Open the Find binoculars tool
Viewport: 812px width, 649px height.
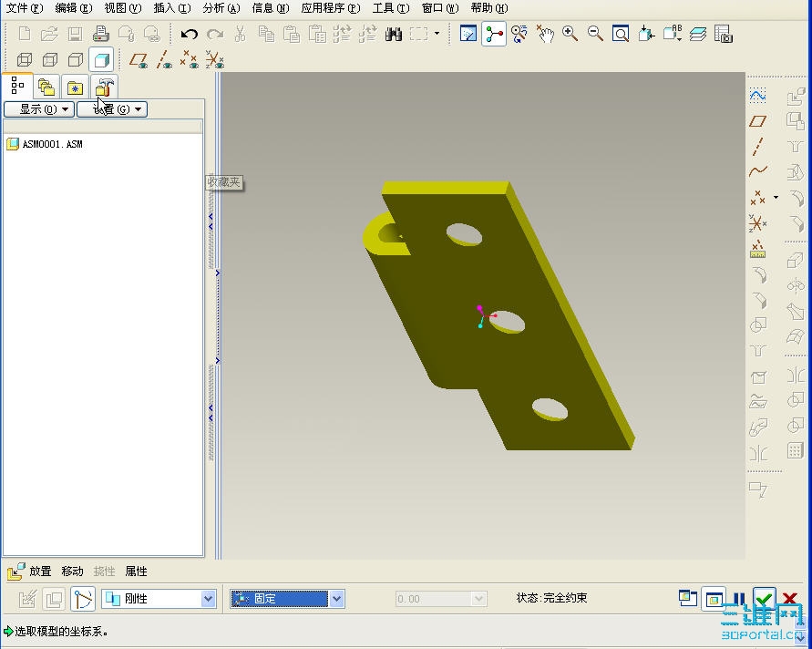pos(394,35)
